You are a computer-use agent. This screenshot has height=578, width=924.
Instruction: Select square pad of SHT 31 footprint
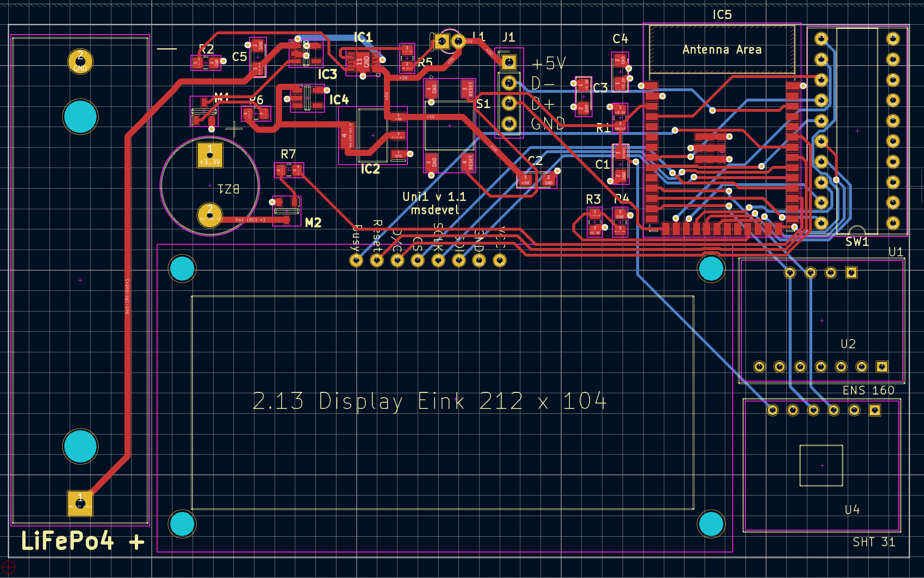[875, 410]
